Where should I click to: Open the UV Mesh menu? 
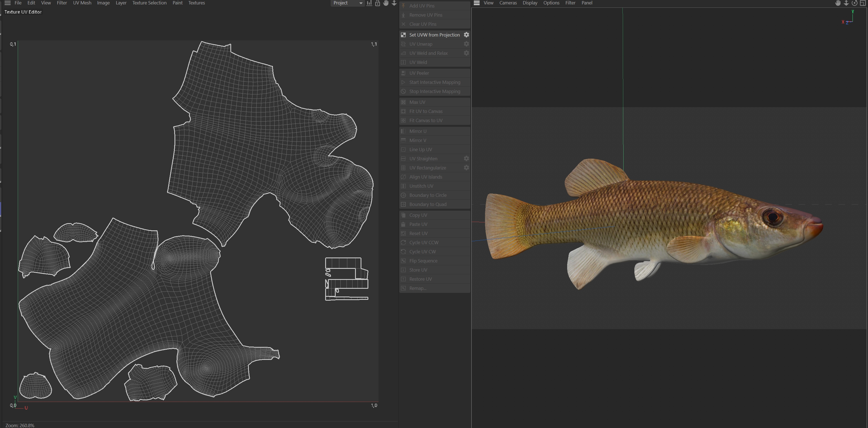[x=82, y=3]
